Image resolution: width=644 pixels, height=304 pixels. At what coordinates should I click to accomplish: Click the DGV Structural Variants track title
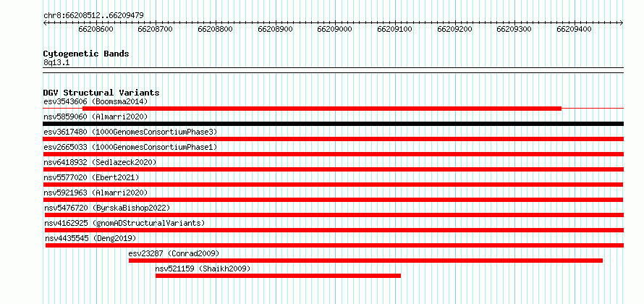(101, 93)
